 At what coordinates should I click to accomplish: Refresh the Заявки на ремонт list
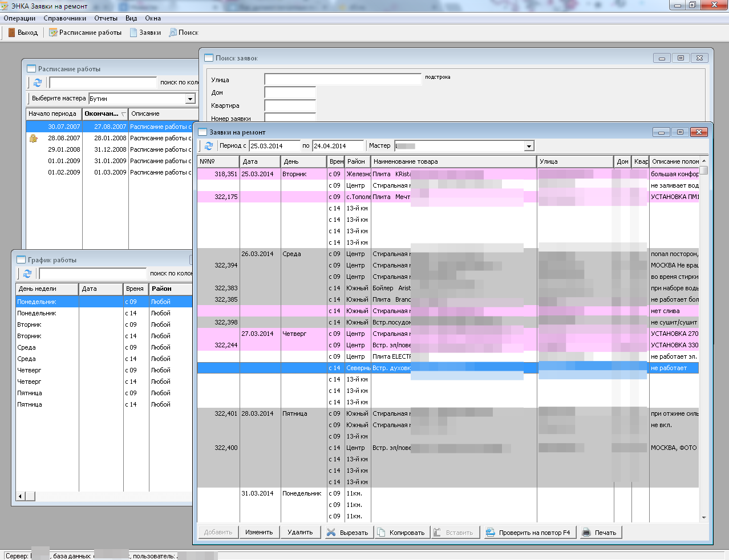point(209,146)
